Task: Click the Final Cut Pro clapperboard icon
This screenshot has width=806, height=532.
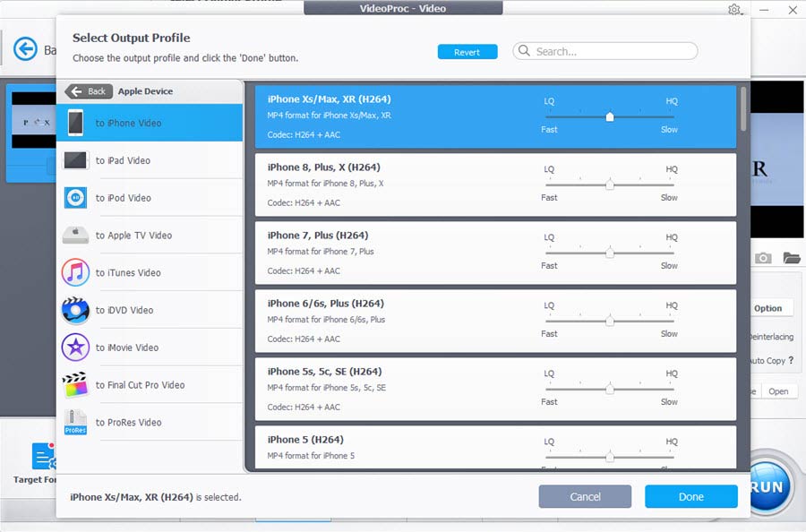Action: [75, 385]
